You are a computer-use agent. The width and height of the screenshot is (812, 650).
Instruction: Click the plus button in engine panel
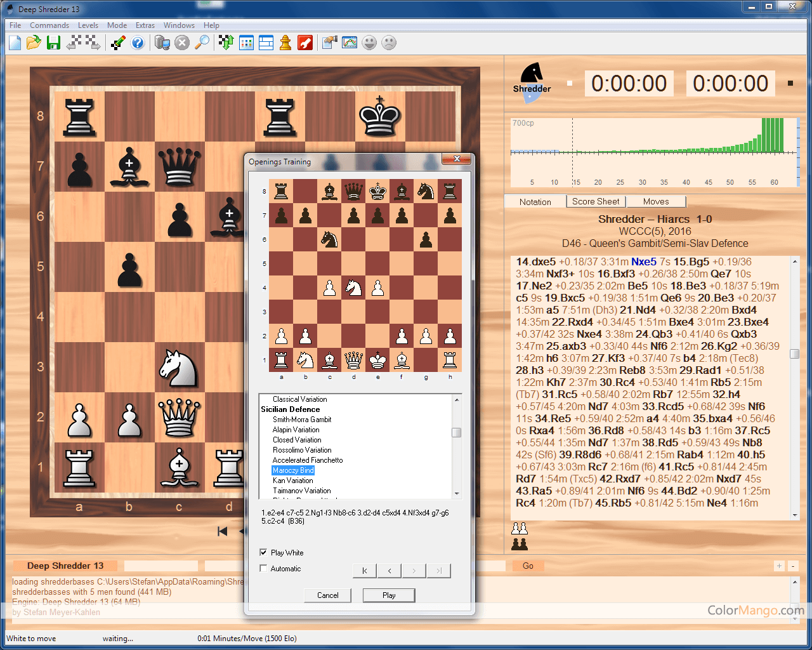click(779, 566)
